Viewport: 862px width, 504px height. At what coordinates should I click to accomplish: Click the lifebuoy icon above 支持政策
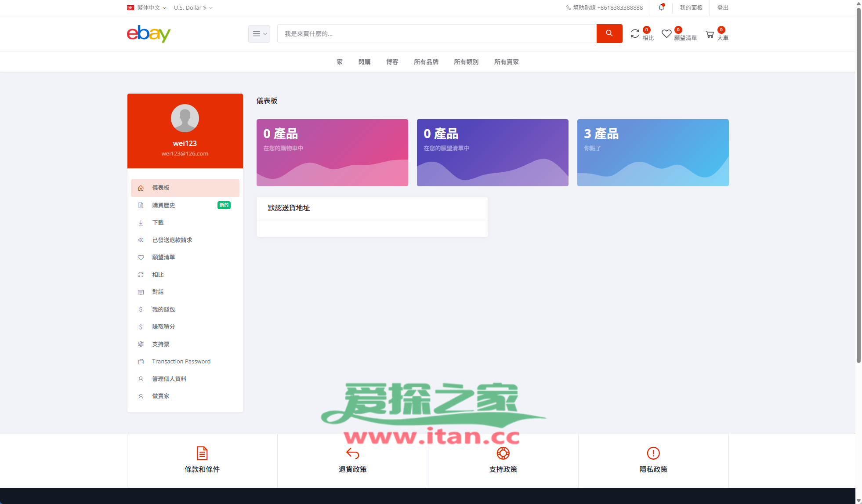503,453
